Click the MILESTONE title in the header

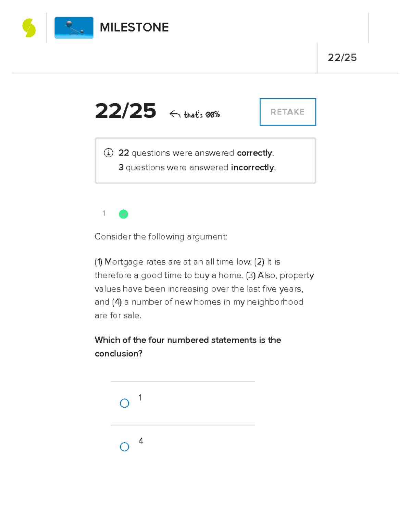[134, 27]
